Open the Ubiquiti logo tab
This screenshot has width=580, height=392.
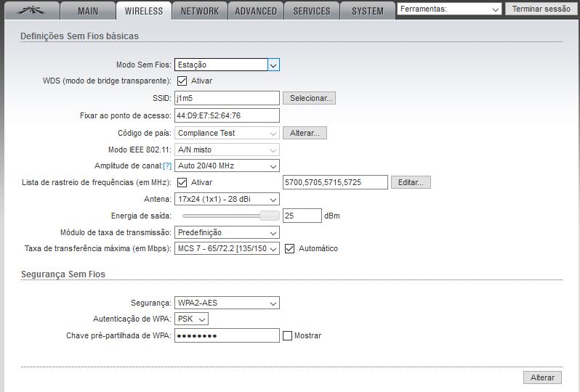pyautogui.click(x=31, y=11)
